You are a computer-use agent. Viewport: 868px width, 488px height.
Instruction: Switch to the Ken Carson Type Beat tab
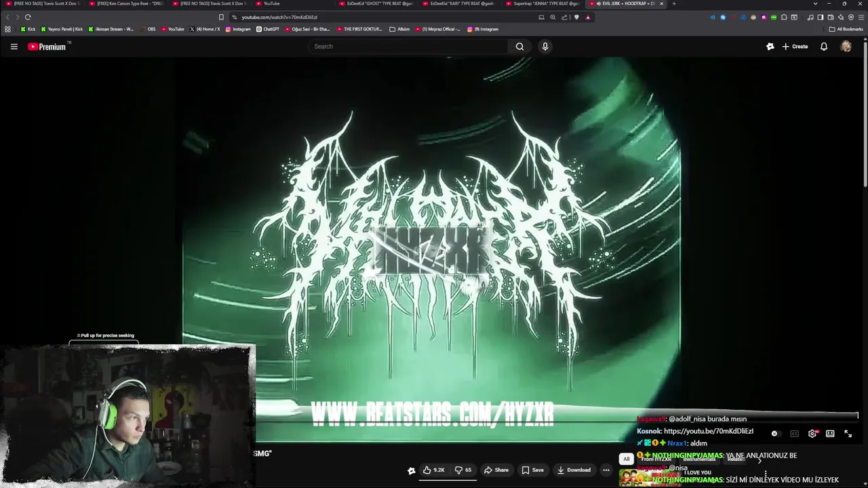[x=125, y=3]
